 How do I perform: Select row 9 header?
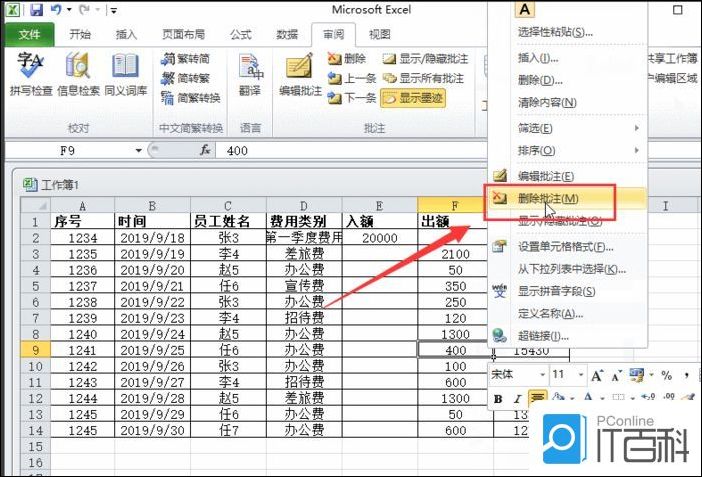pos(35,350)
